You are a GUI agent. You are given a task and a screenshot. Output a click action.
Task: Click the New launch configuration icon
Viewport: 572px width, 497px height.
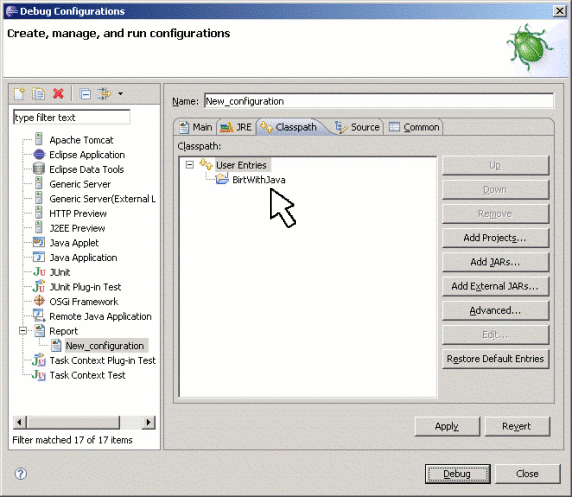[x=19, y=94]
